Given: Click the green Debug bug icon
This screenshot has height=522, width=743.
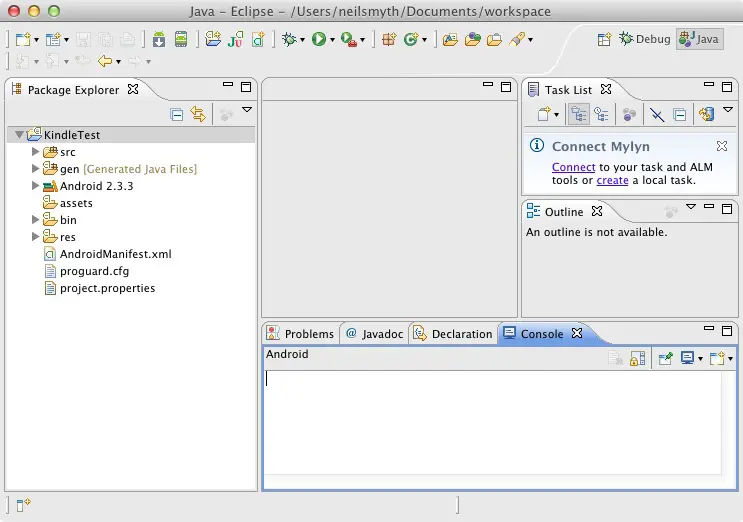Looking at the screenshot, I should click(x=289, y=39).
